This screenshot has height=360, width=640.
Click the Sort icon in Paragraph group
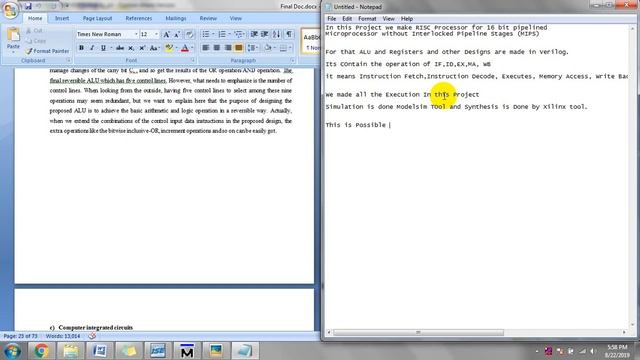tap(277, 34)
